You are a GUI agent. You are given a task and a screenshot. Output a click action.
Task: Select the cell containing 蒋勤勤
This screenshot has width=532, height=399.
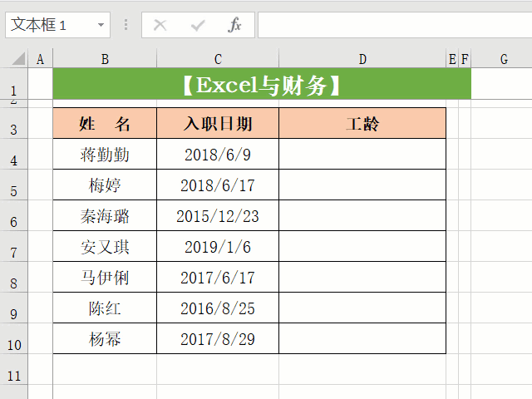(x=105, y=154)
